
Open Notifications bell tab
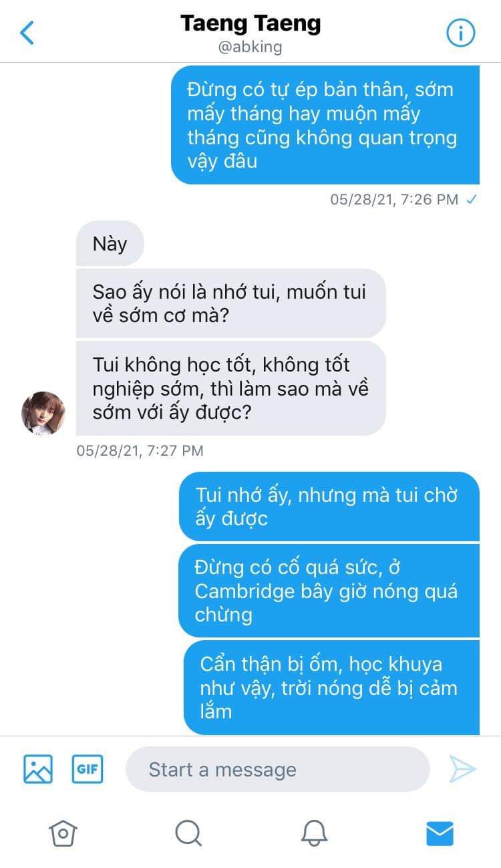pos(314,833)
